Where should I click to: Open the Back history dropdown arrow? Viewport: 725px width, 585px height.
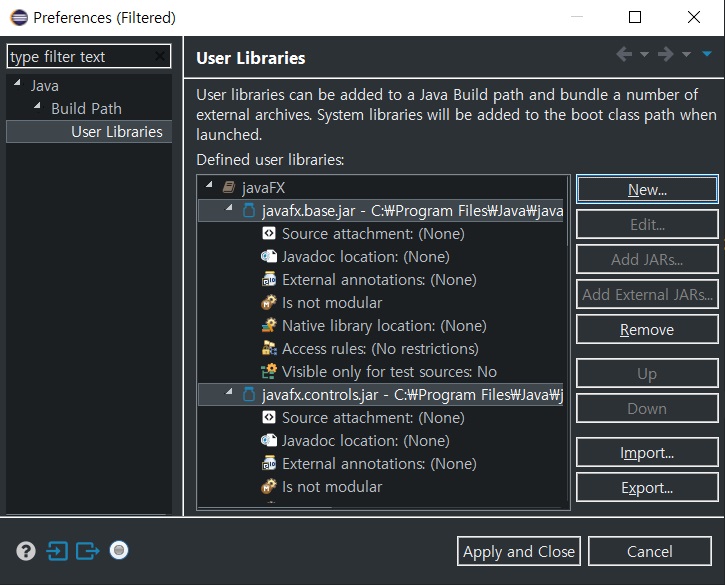pos(644,55)
